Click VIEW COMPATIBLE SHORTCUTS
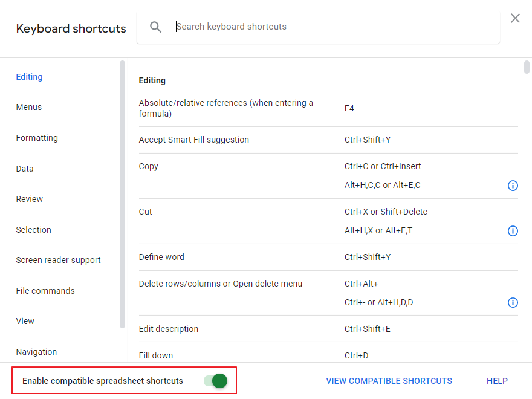The width and height of the screenshot is (532, 399). (x=389, y=381)
